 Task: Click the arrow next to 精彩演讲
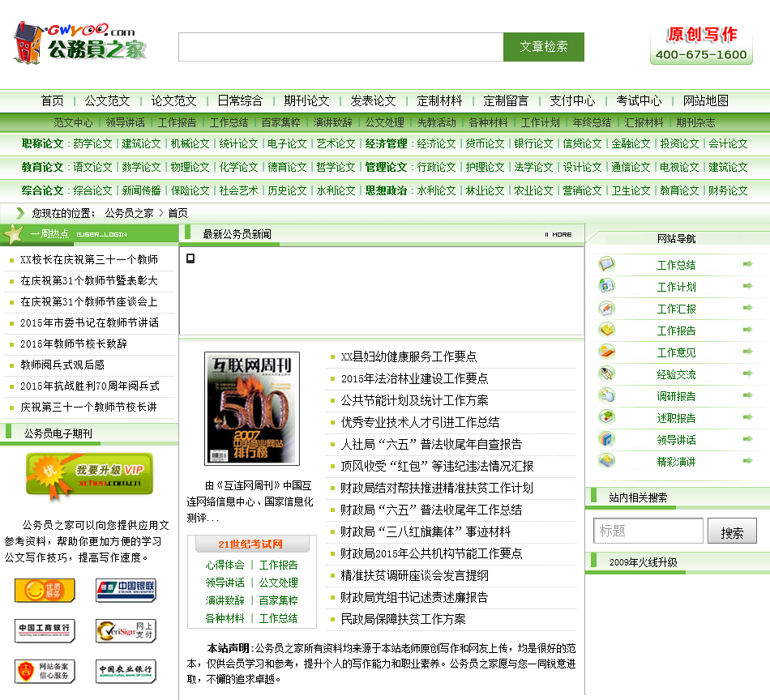pyautogui.click(x=747, y=461)
